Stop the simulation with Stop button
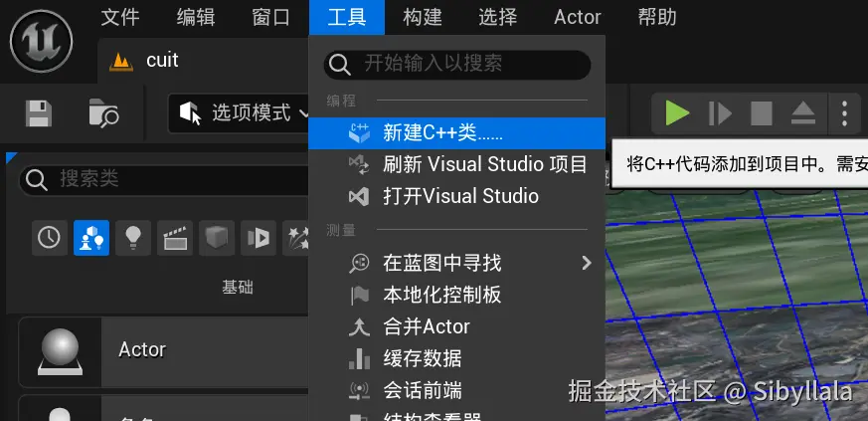 pyautogui.click(x=762, y=113)
